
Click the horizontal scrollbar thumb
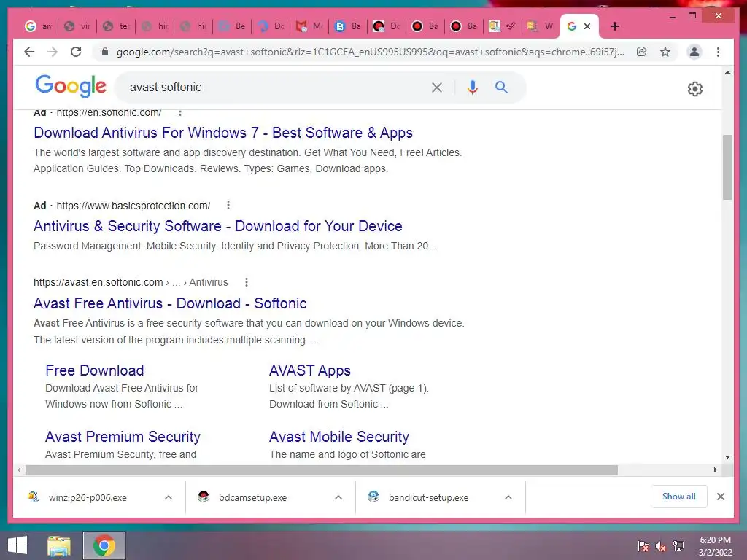click(322, 470)
